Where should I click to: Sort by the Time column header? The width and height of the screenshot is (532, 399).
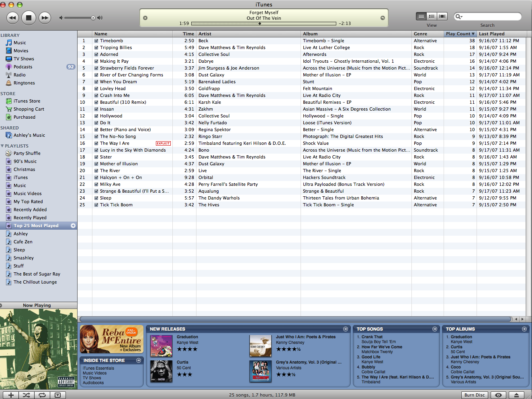(x=184, y=34)
